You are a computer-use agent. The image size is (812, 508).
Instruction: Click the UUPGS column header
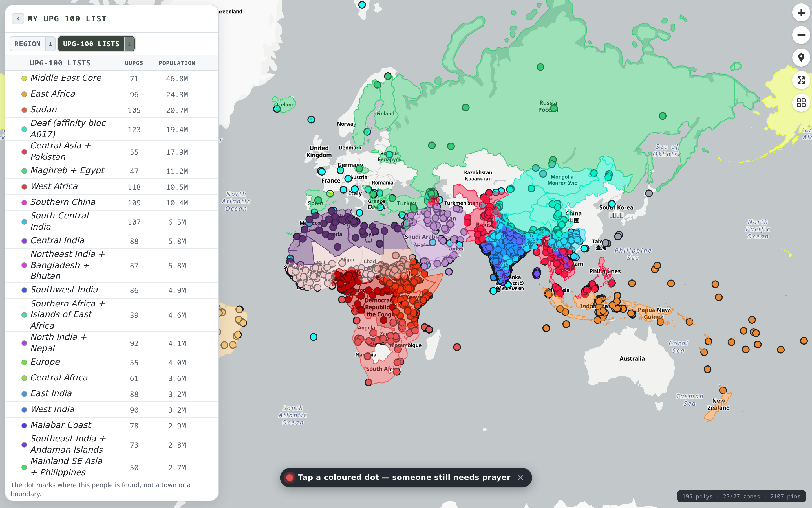(x=134, y=63)
